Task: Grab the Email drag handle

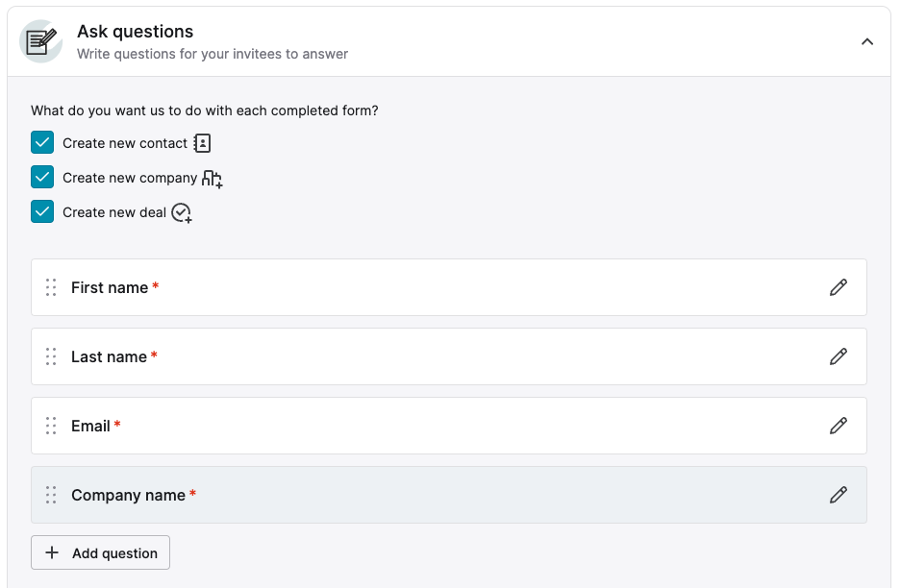Action: point(51,426)
